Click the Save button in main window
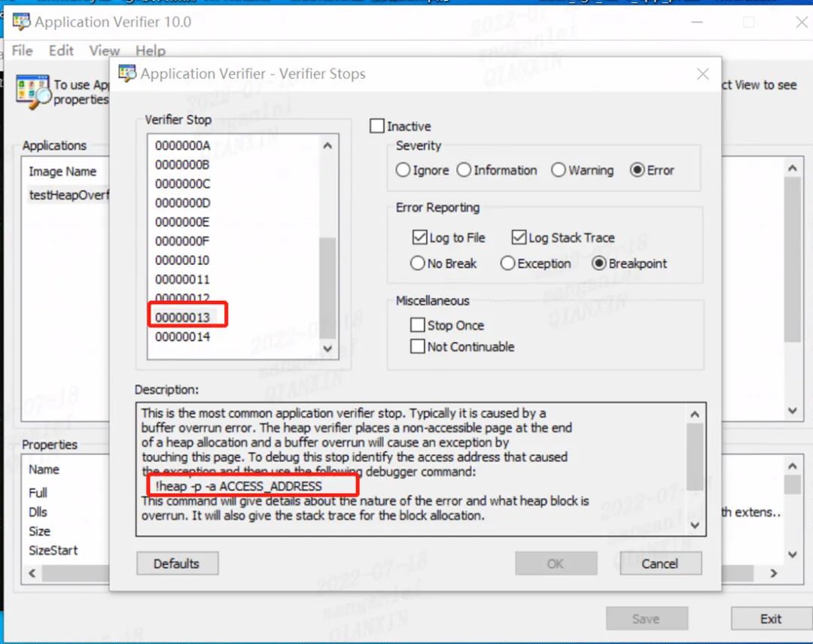 tap(647, 618)
